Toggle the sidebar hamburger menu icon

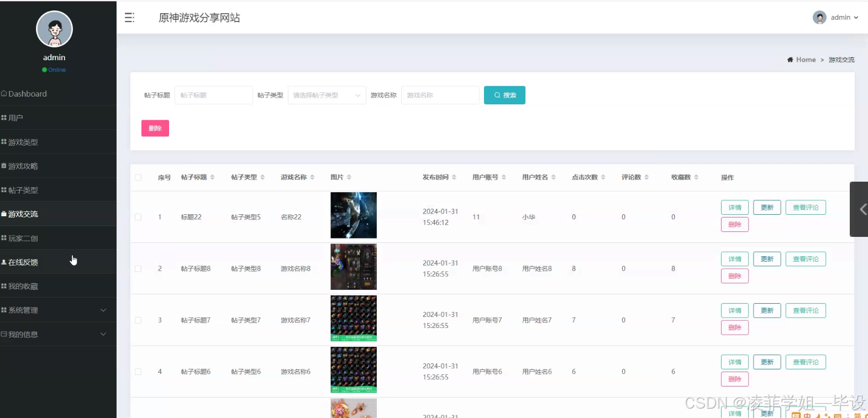(x=129, y=18)
